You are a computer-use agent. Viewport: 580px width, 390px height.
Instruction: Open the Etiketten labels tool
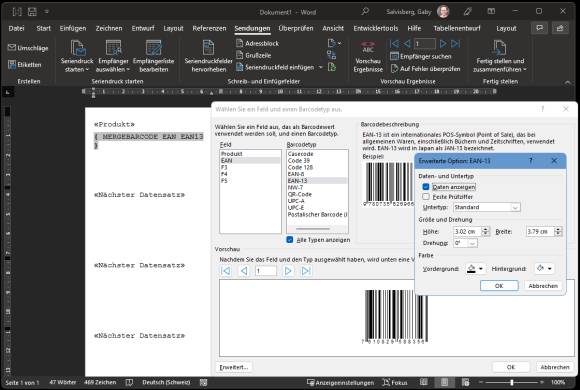[x=24, y=65]
